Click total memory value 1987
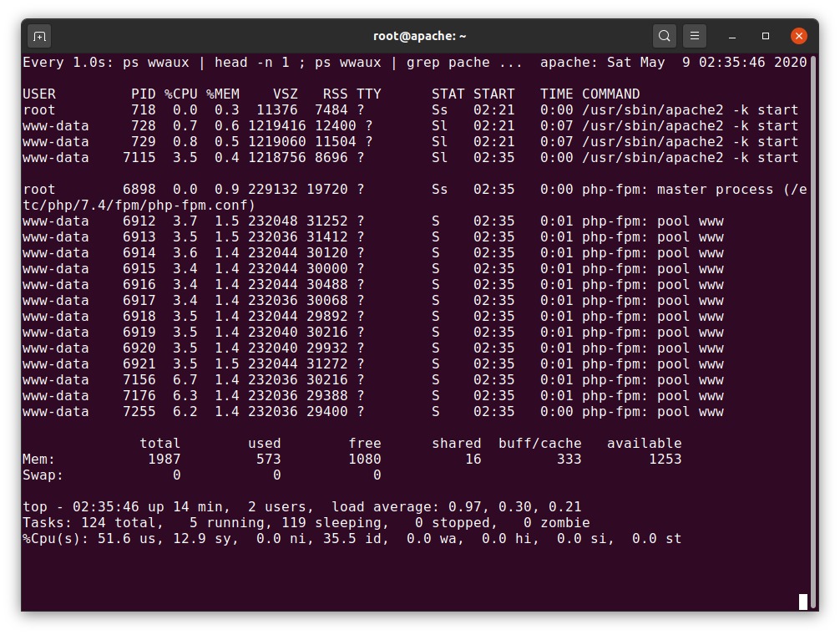This screenshot has height=635, width=840. (164, 460)
